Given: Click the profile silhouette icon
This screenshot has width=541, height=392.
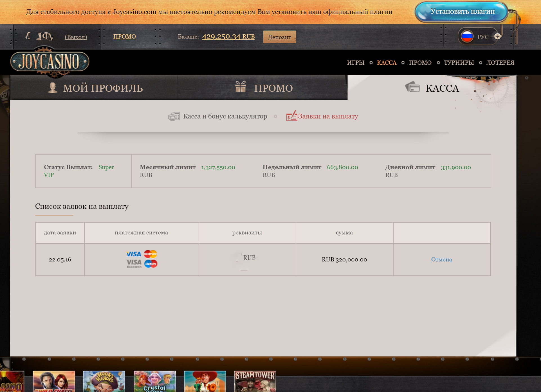Looking at the screenshot, I should click(x=52, y=88).
